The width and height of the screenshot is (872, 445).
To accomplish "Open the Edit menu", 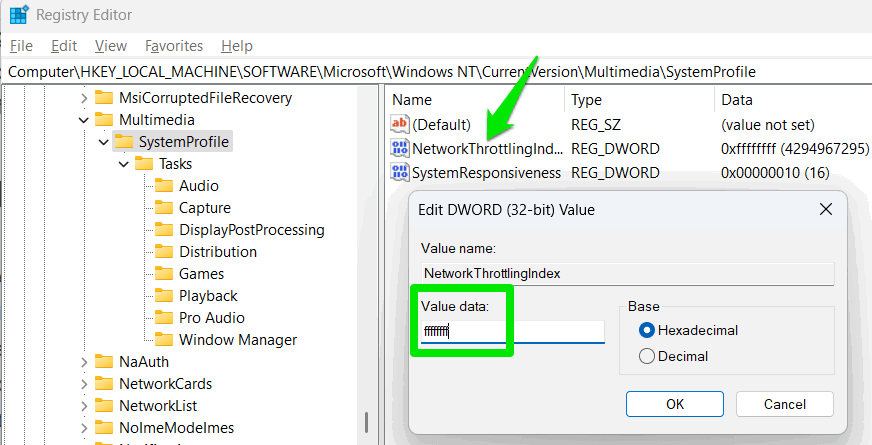I will 64,46.
